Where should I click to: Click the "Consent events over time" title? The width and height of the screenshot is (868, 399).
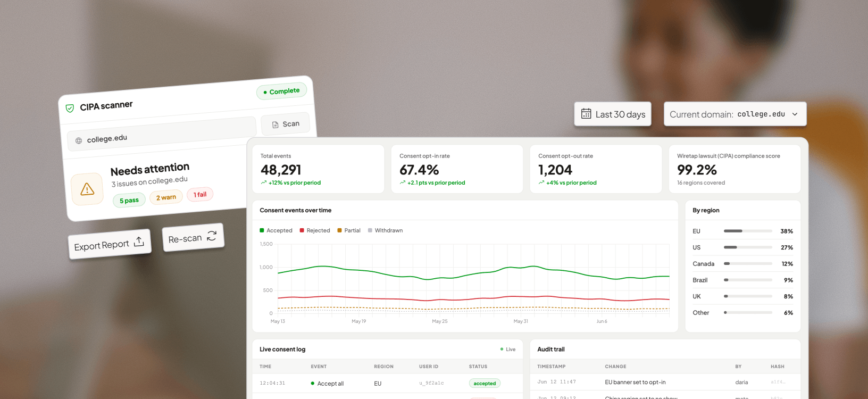coord(295,210)
